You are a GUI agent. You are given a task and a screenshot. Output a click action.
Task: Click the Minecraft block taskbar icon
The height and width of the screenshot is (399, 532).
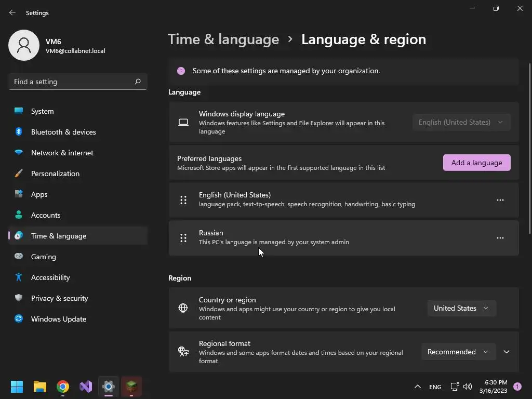131,387
